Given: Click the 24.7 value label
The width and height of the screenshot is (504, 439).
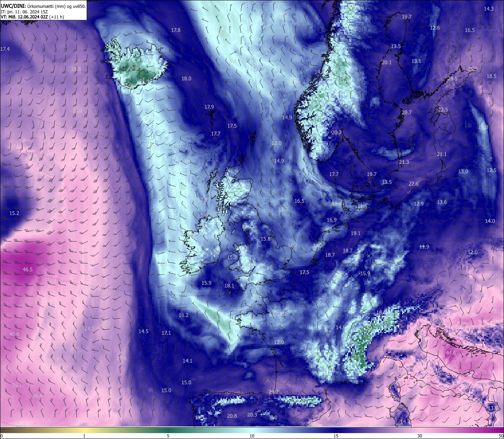Looking at the screenshot, I should point(274,392).
